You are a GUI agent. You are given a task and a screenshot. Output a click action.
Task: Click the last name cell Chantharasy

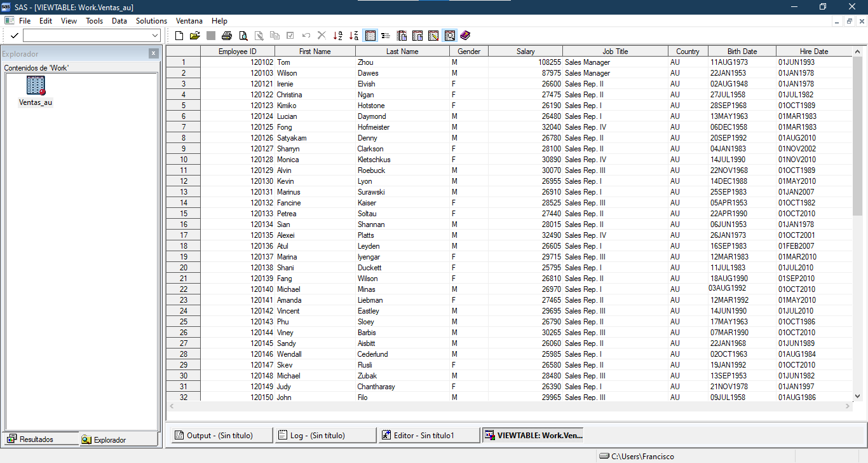402,387
